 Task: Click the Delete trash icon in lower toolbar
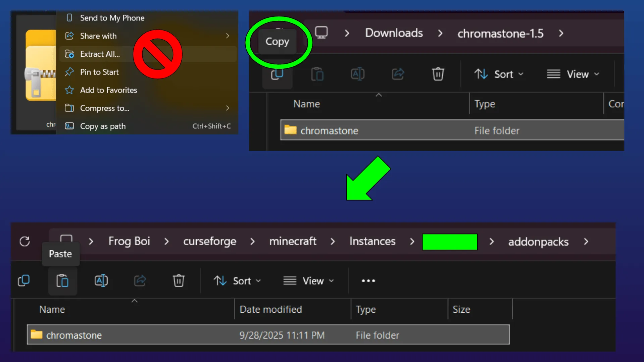(x=179, y=281)
